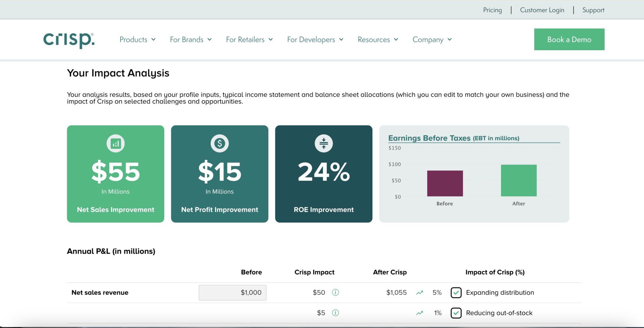This screenshot has height=328, width=644.
Task: Expand the For Brands dropdown menu
Action: point(191,40)
